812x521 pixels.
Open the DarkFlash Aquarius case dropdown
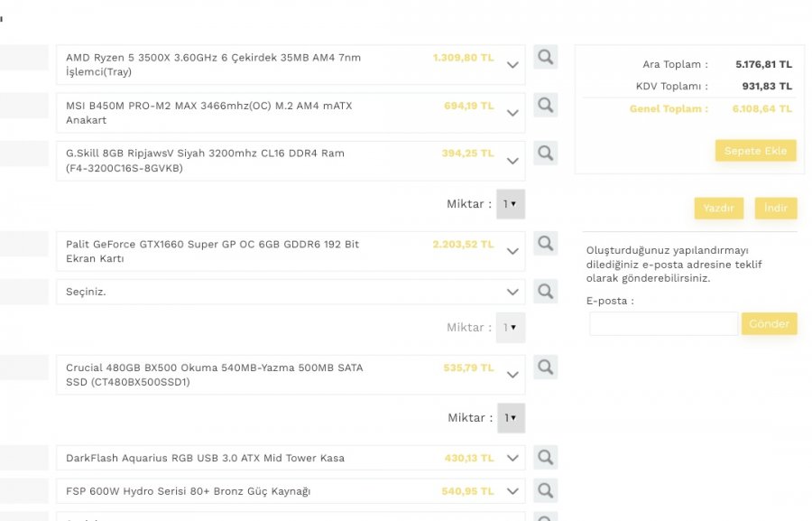tap(512, 458)
